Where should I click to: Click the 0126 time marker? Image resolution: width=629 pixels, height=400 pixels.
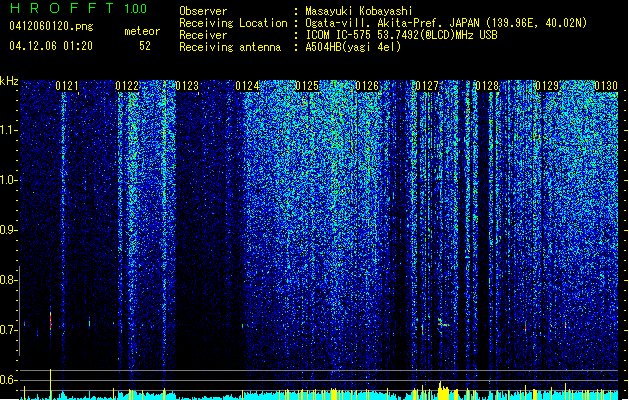coord(367,86)
